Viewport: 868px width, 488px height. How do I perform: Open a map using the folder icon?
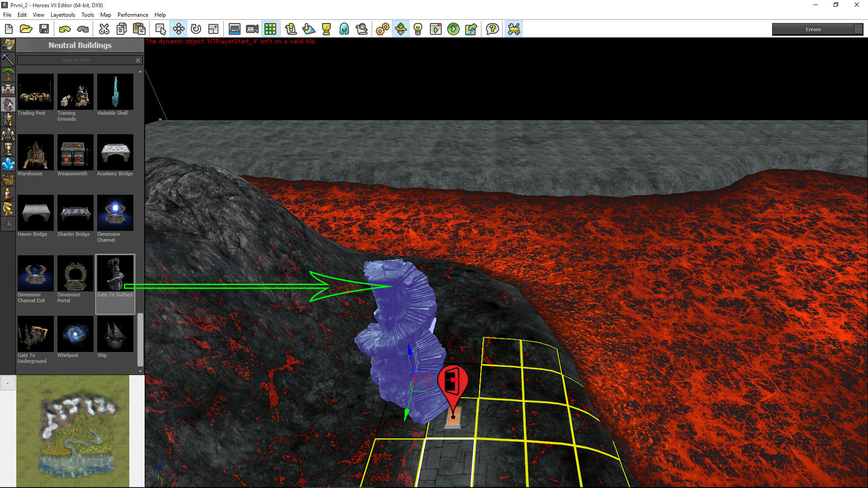pos(26,29)
